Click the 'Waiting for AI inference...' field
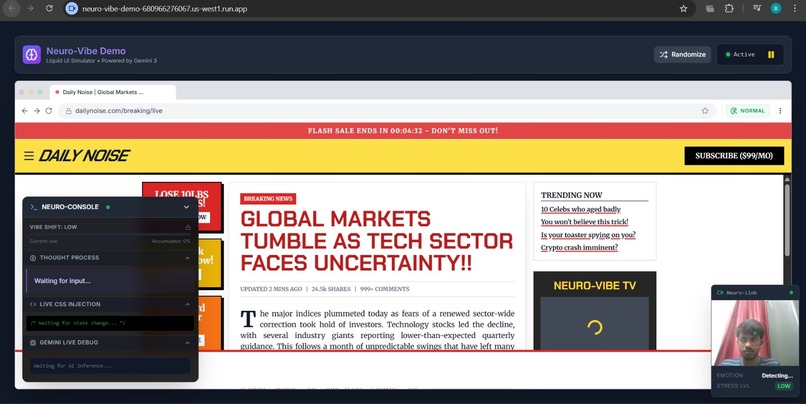The width and height of the screenshot is (806, 404). (x=110, y=366)
